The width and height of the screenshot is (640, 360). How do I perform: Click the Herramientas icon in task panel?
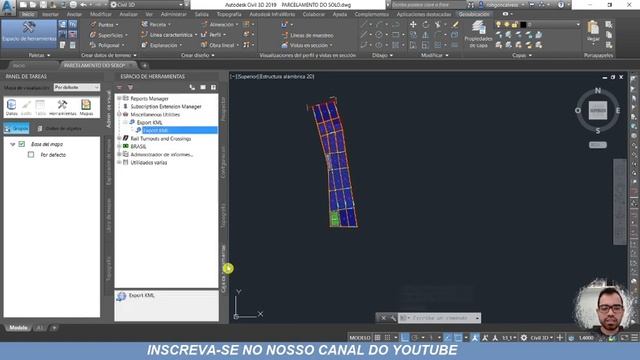[62, 107]
